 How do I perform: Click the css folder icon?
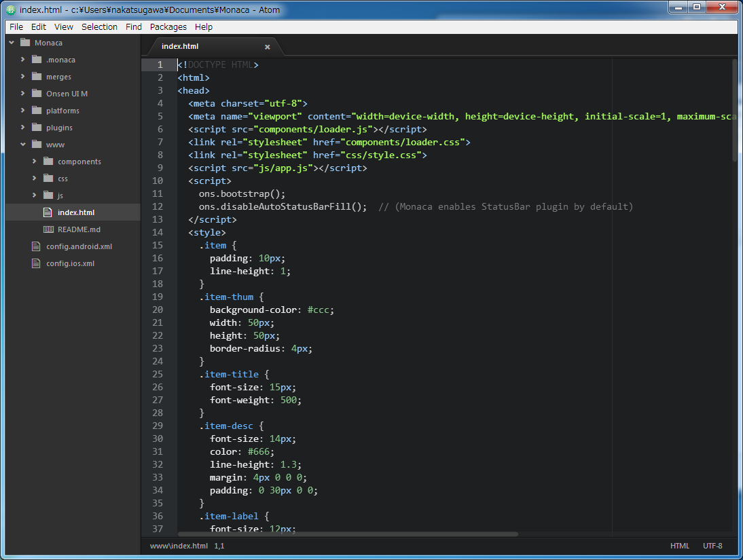pos(48,179)
